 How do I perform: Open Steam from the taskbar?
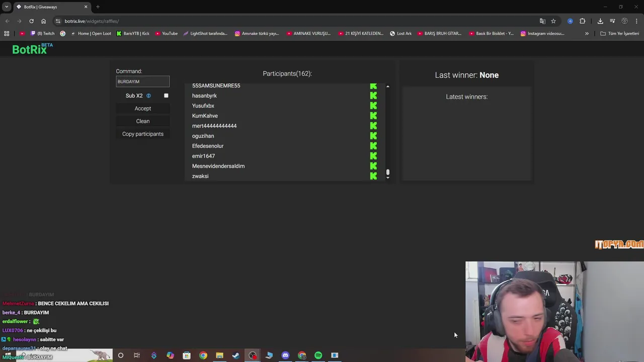(236, 355)
